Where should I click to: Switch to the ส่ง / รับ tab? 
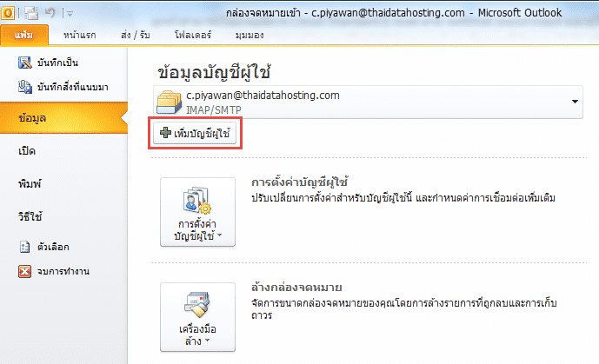[x=136, y=35]
